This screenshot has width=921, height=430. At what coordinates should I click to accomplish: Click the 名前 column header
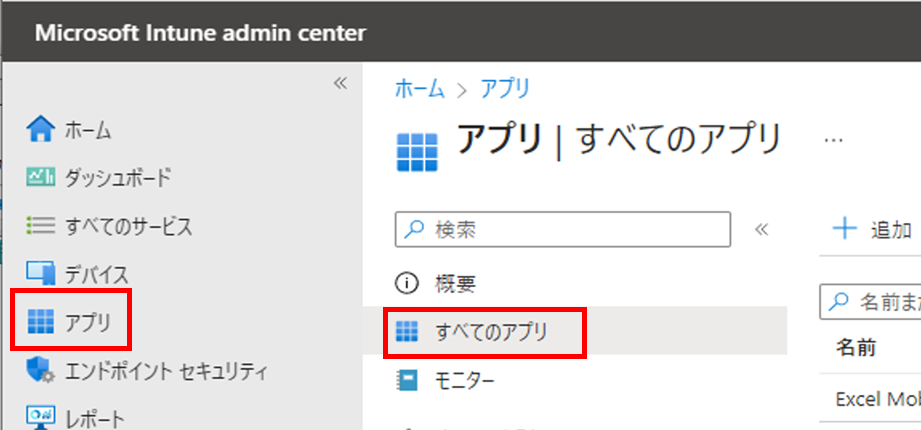pyautogui.click(x=856, y=348)
